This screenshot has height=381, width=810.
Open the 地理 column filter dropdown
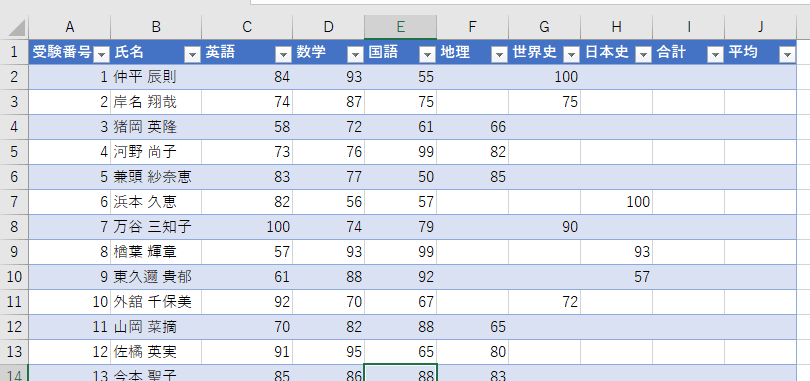tap(499, 54)
